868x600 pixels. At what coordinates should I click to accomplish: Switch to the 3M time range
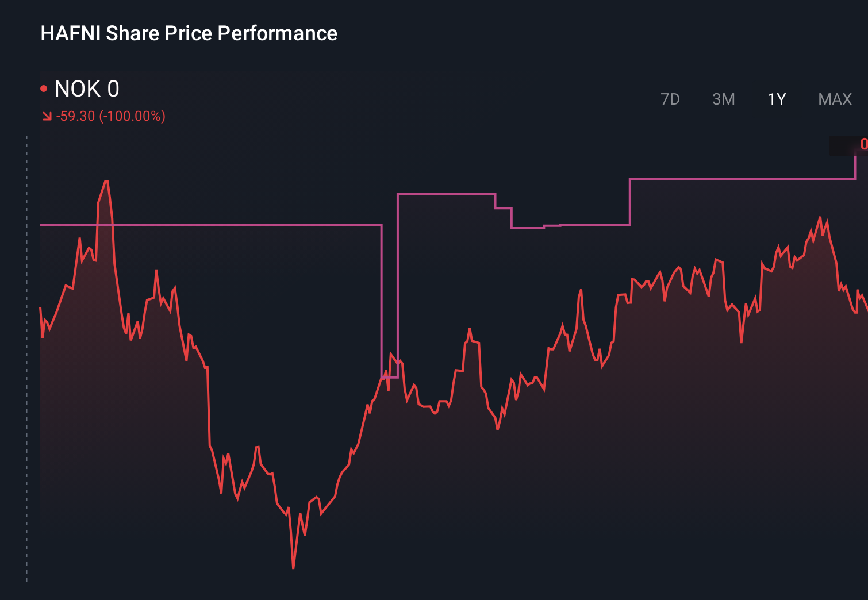coord(724,99)
